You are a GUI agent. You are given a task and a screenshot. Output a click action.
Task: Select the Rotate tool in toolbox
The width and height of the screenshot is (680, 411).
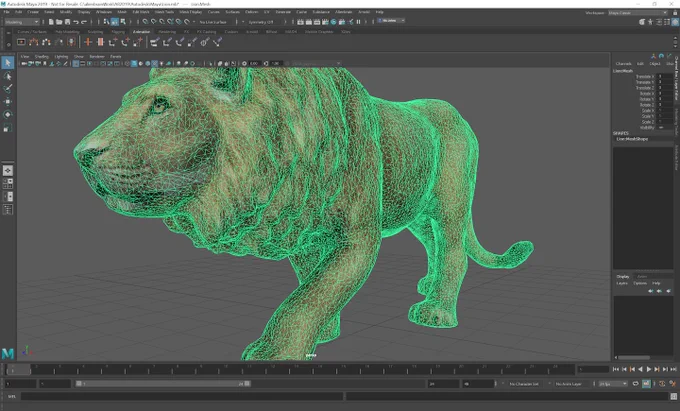click(x=7, y=114)
